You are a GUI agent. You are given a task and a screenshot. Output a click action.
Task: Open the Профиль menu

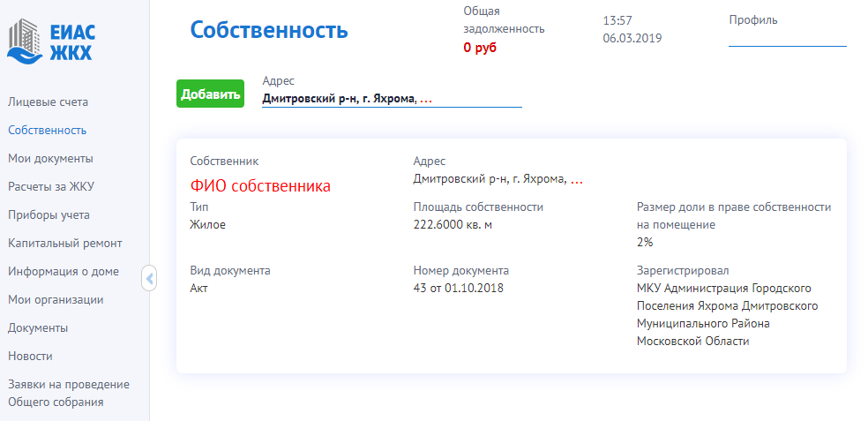pos(787,29)
